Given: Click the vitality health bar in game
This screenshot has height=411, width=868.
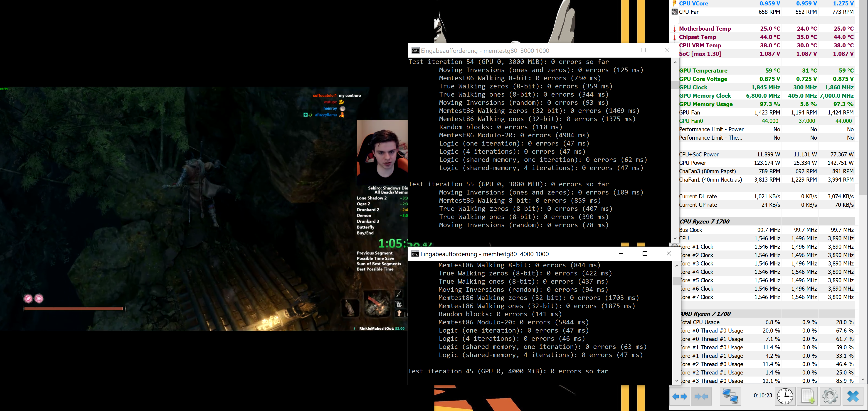Looking at the screenshot, I should pos(74,308).
